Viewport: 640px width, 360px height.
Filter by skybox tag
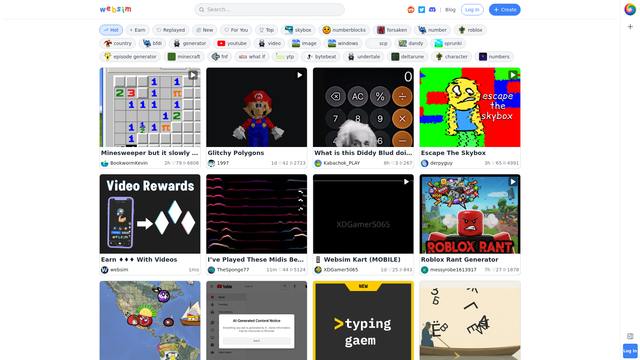click(298, 30)
